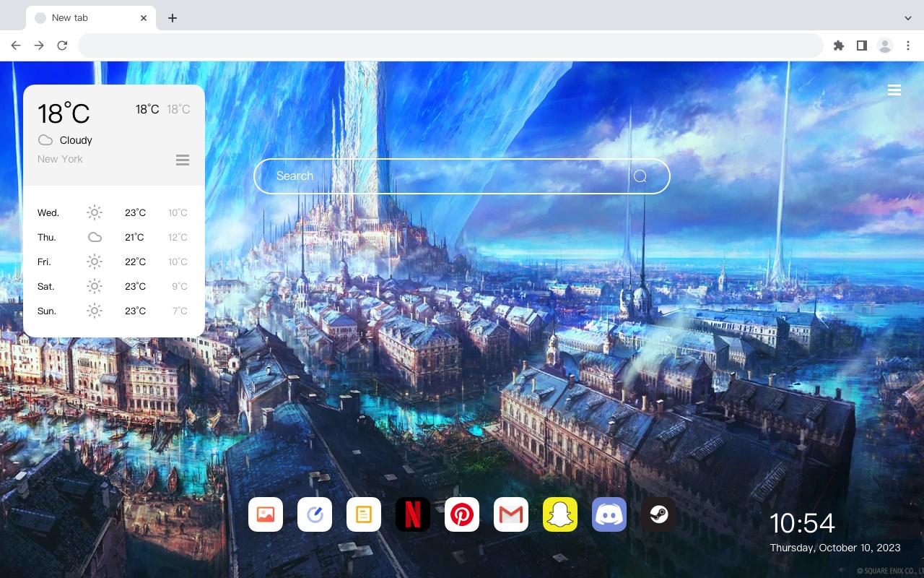Select the New tab tab
Viewport: 924px width, 578px height.
(x=91, y=18)
